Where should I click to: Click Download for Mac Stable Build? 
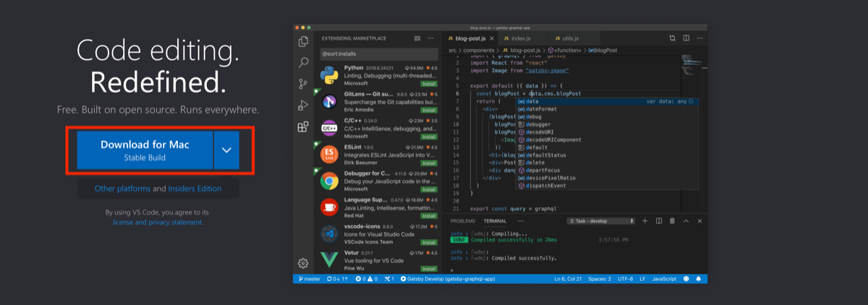click(x=145, y=150)
